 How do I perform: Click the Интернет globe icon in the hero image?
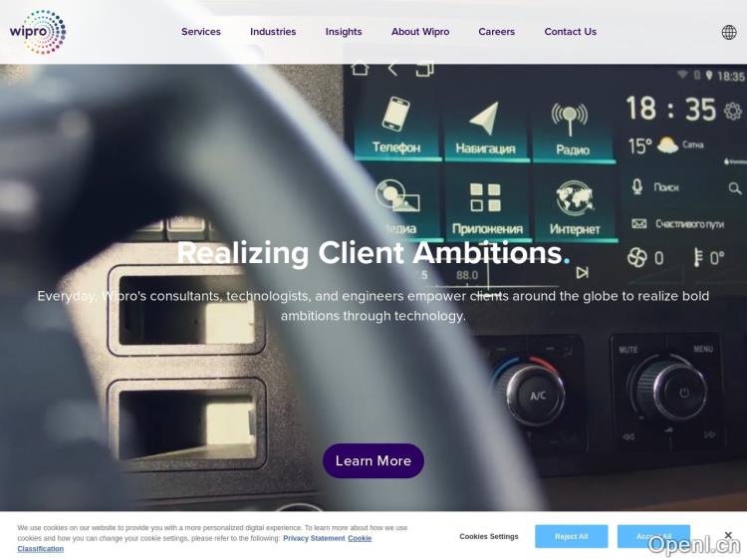(x=575, y=197)
